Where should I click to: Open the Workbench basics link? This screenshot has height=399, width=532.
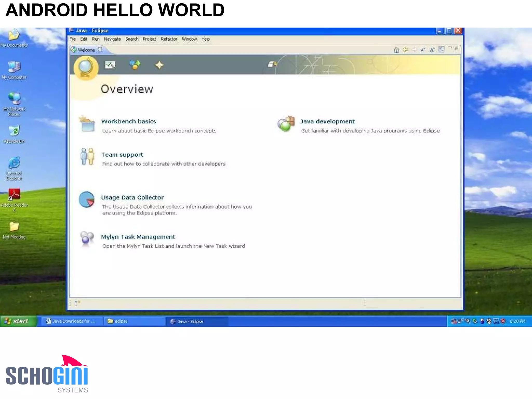tap(129, 121)
